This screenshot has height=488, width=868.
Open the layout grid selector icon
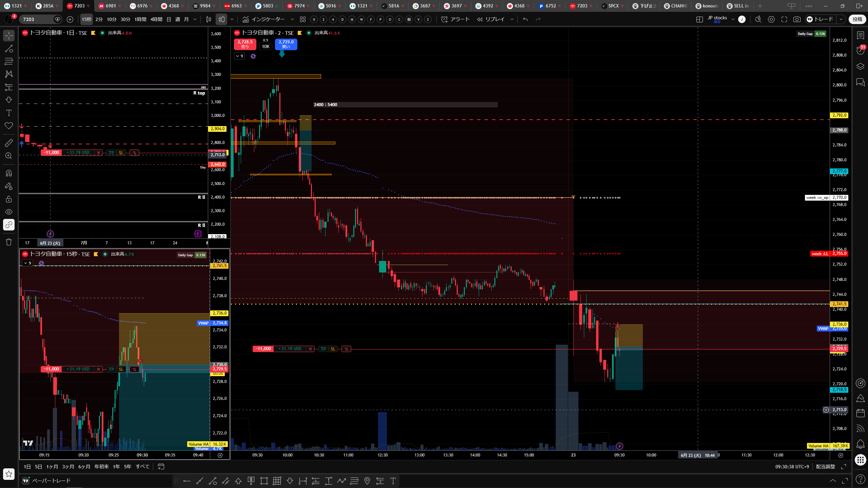click(699, 19)
